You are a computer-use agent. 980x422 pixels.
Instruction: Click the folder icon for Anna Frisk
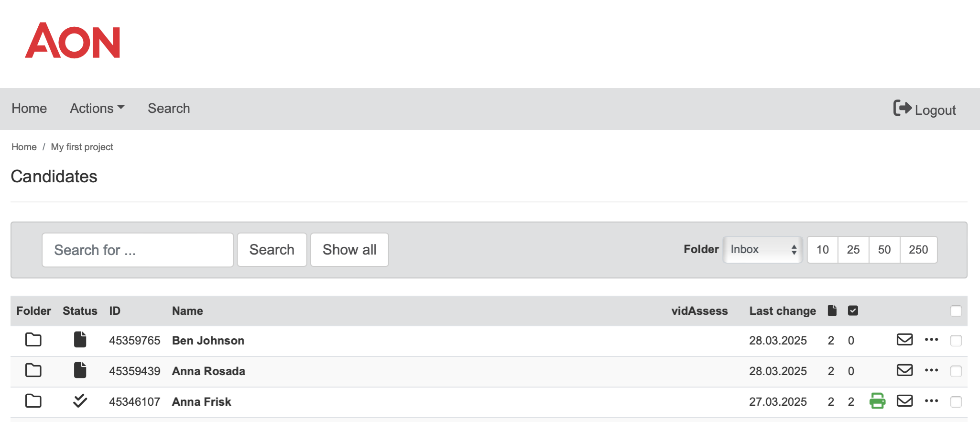click(x=33, y=401)
